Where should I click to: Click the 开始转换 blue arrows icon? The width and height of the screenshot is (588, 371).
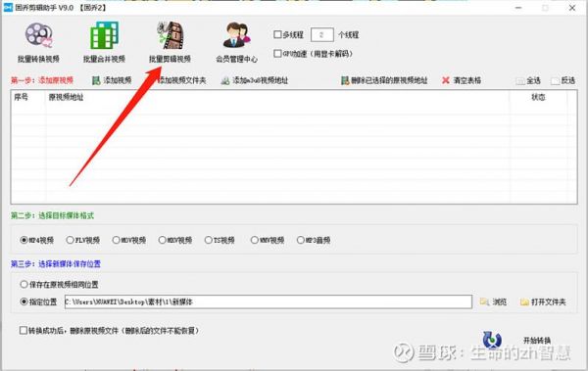coord(492,340)
